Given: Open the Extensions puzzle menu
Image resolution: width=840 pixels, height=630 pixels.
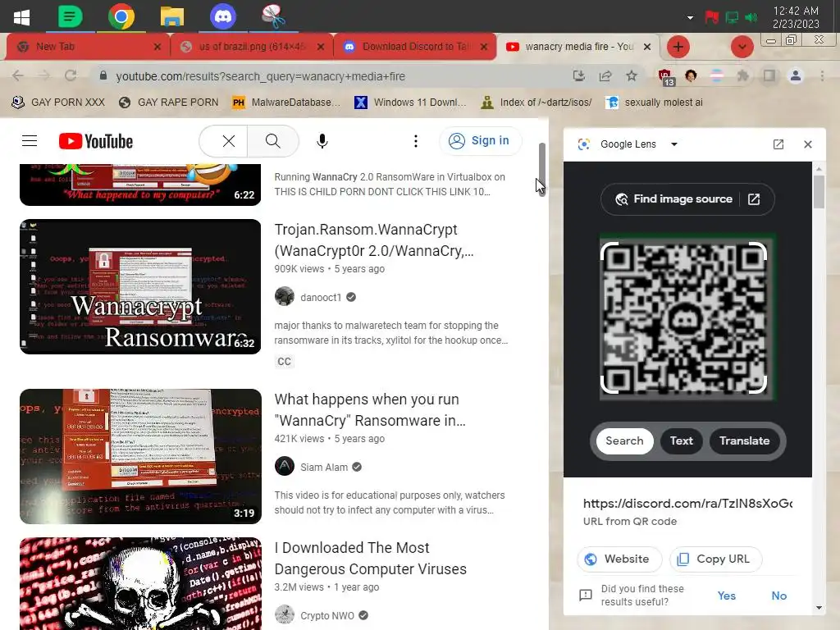Looking at the screenshot, I should (742, 75).
